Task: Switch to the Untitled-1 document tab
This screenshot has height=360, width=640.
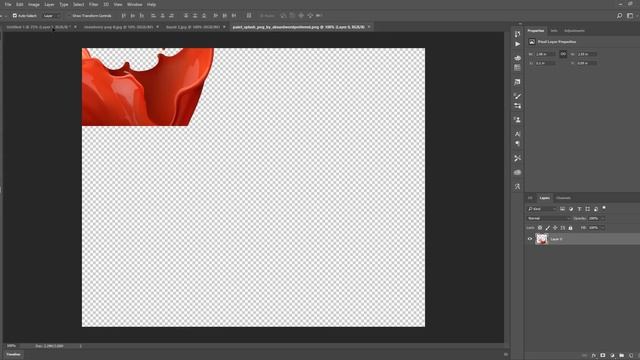Action: click(39, 27)
